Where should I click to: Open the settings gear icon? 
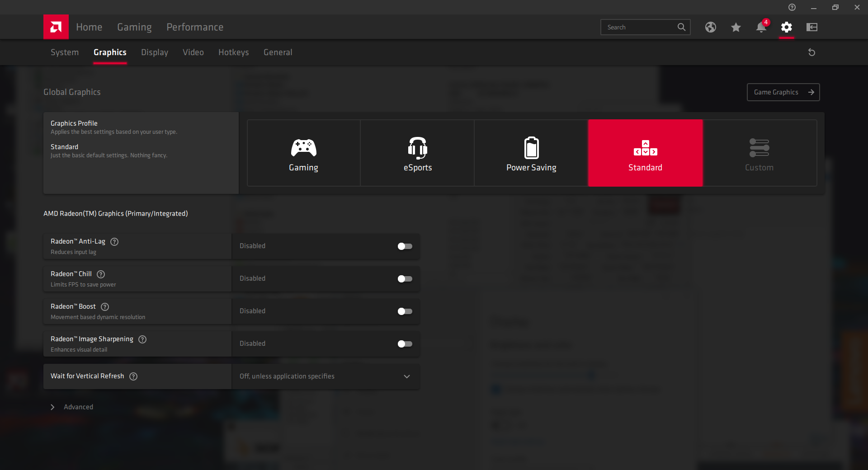(787, 27)
